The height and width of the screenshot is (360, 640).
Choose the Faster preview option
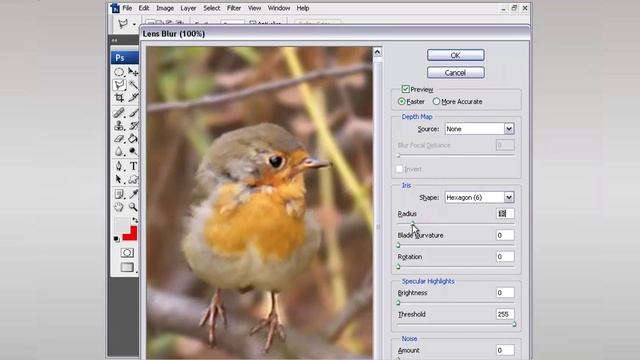click(x=402, y=101)
